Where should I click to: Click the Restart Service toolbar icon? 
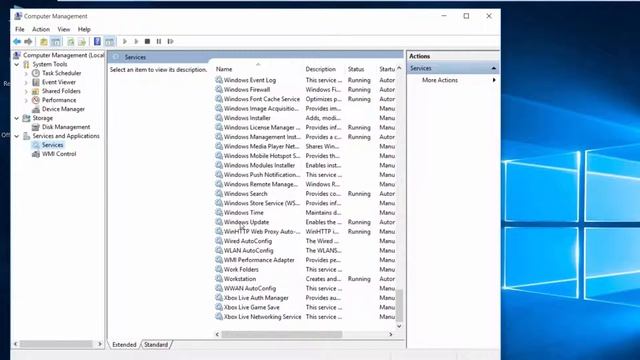pyautogui.click(x=171, y=41)
